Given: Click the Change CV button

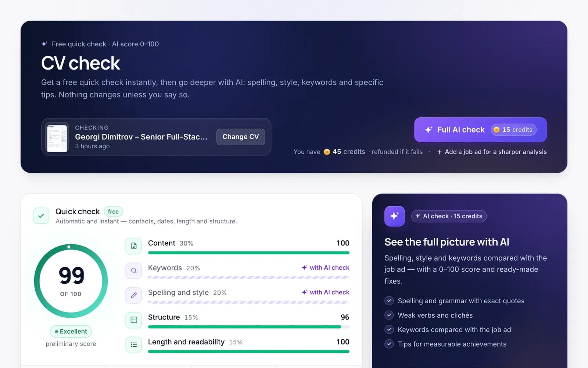Looking at the screenshot, I should pos(241,137).
